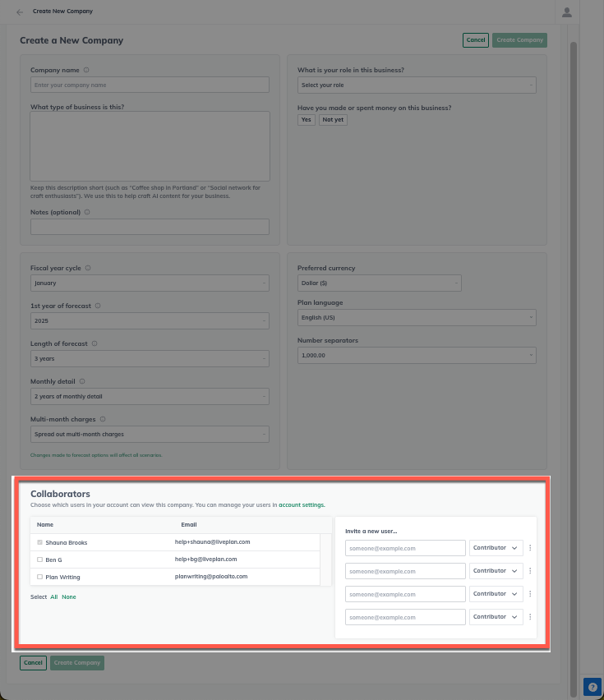Check the Ben G collaborator checkbox
Image resolution: width=604 pixels, height=700 pixels.
[x=39, y=560]
